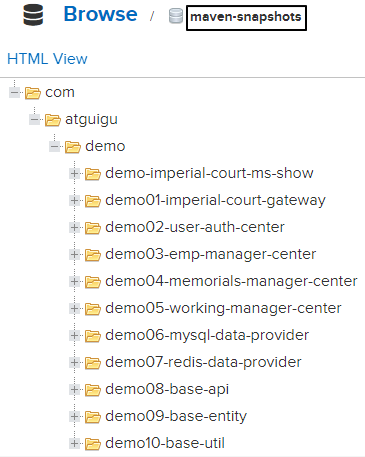Viewport: 365px width, 457px height.
Task: Expand demo08-base-api node
Action: 74,390
